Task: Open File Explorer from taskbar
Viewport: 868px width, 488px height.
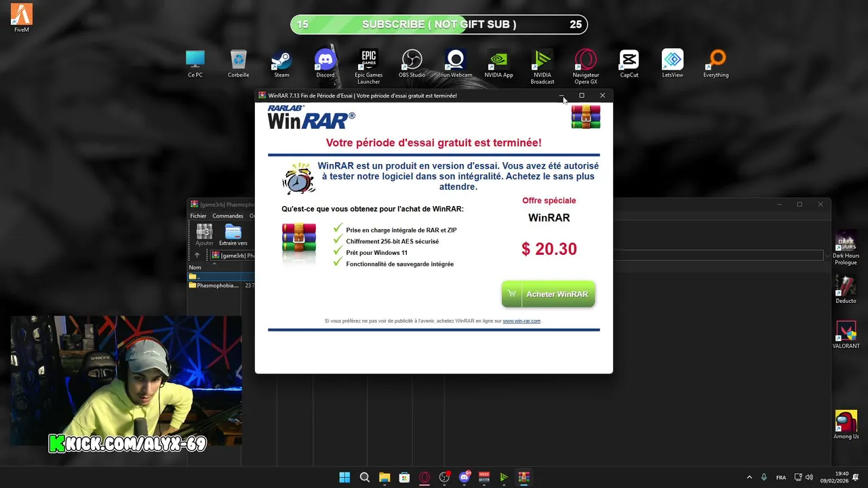Action: pyautogui.click(x=384, y=477)
